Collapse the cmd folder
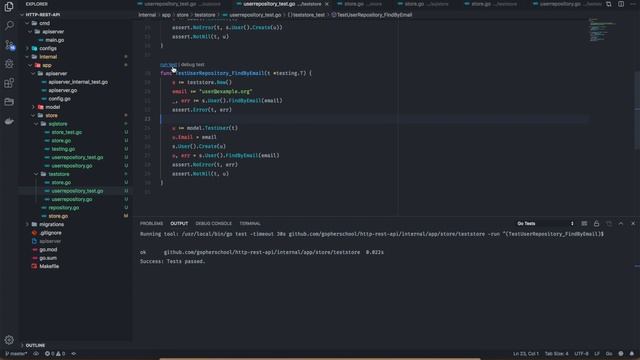This screenshot has height=360, width=640. pos(44,23)
